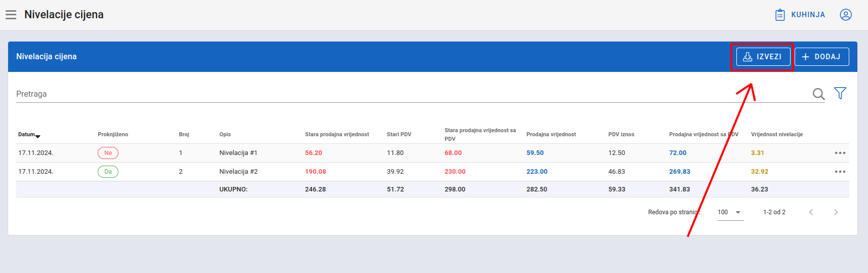Image resolution: width=868 pixels, height=273 pixels.
Task: Click the red Ne status badge
Action: coord(108,153)
